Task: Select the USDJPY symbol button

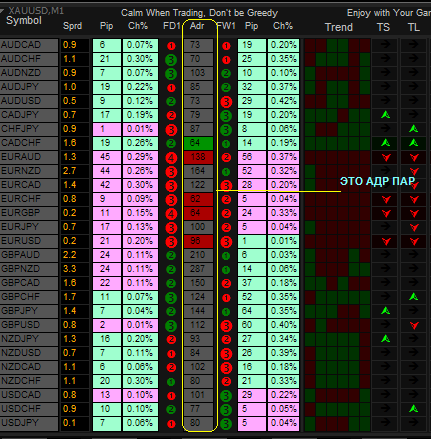Action: click(x=29, y=423)
